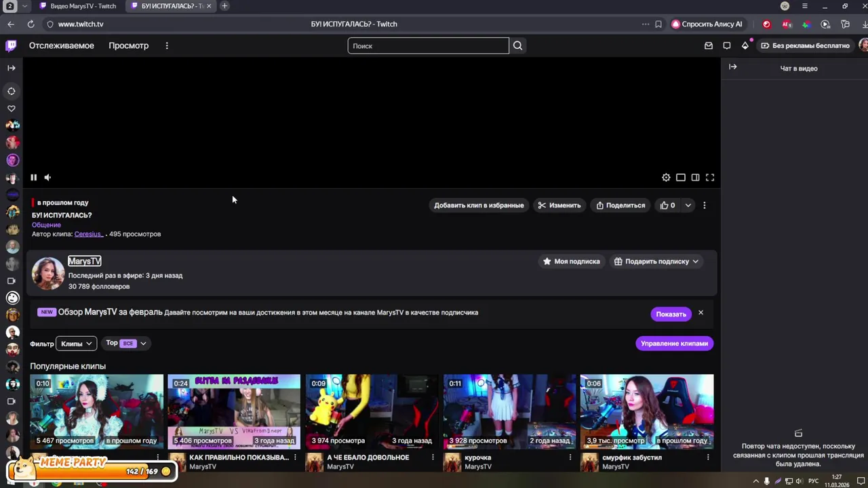Open options menu for курочка clip
Image resolution: width=868 pixels, height=488 pixels.
click(570, 457)
